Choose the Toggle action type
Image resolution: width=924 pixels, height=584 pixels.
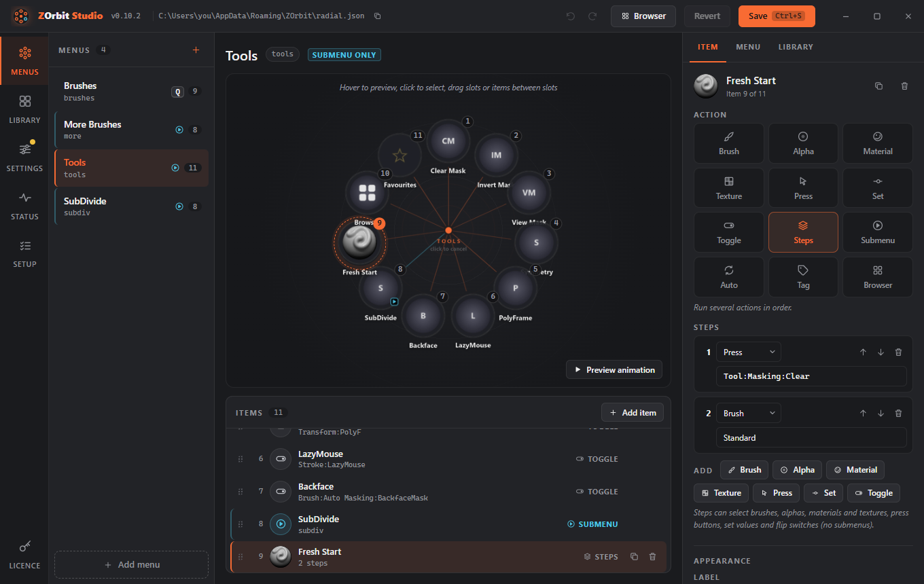[x=729, y=232]
